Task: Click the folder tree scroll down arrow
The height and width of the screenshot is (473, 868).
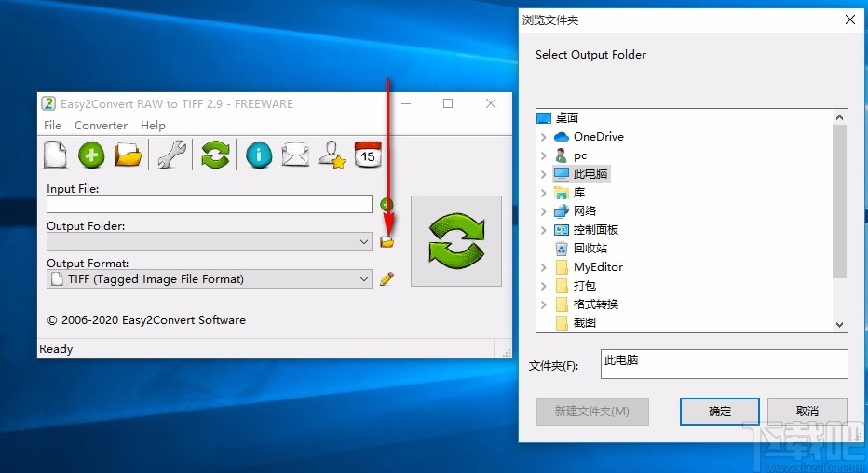Action: coord(839,325)
